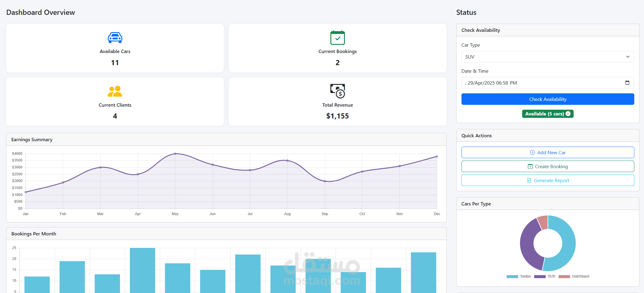Click the May data point on Earnings chart
The width and height of the screenshot is (644, 293).
175,154
